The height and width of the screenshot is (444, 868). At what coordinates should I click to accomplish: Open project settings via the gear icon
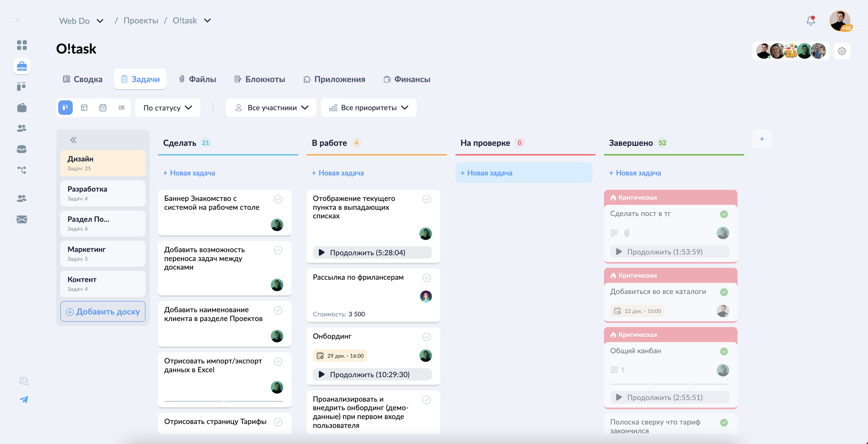842,51
